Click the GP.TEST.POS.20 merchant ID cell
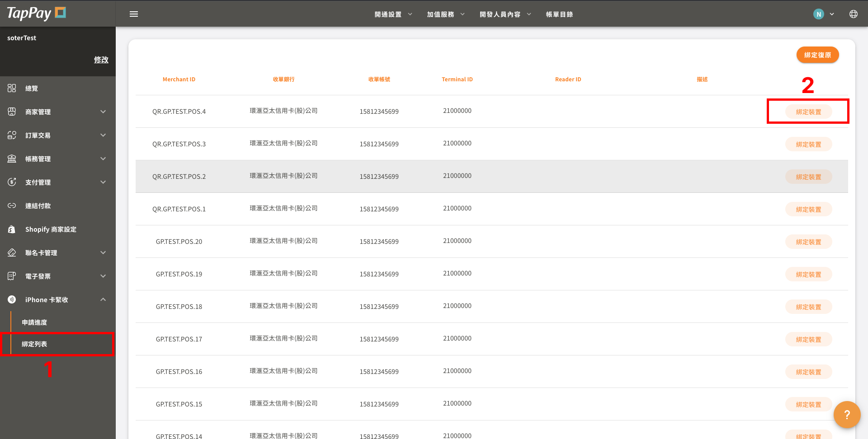 click(179, 242)
